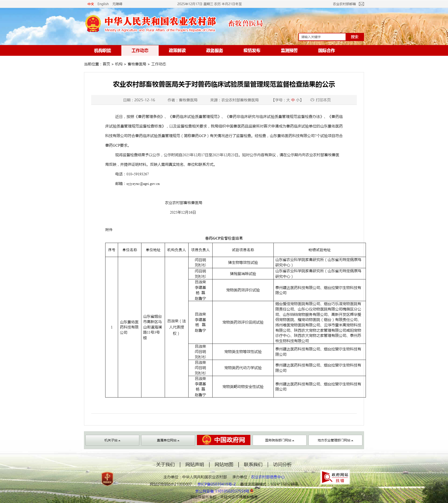448x503 pixels.
Task: Switch language to English
Action: (x=103, y=4)
